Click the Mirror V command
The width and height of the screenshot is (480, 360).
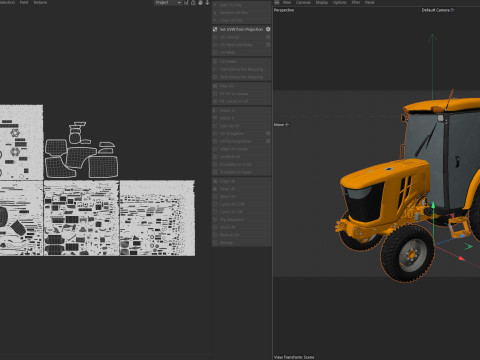[x=242, y=118]
